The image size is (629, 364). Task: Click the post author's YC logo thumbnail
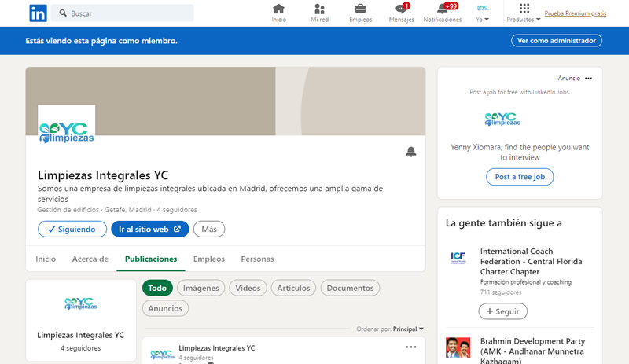[162, 355]
